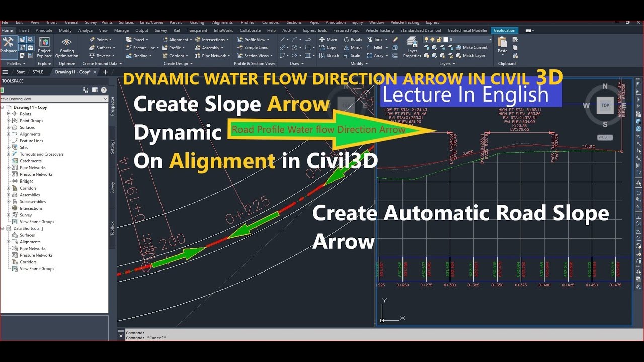The height and width of the screenshot is (362, 644).
Task: Select the Mirror tool
Action: coord(353,48)
